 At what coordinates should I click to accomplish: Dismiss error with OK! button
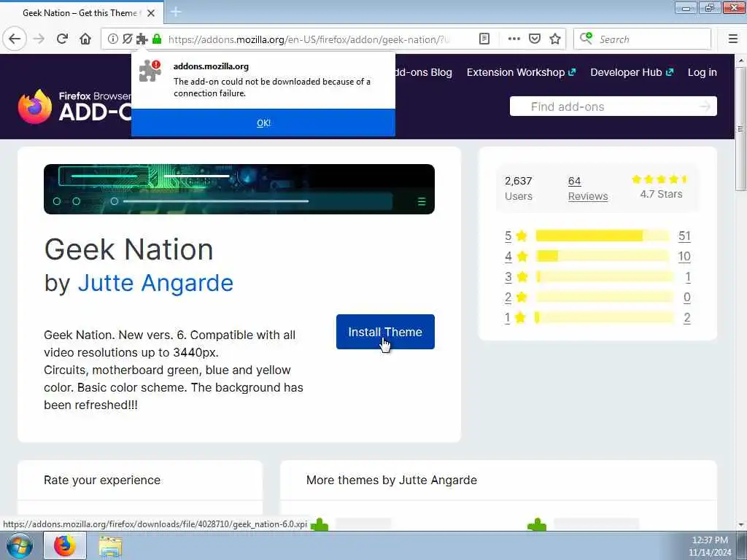[x=263, y=122]
